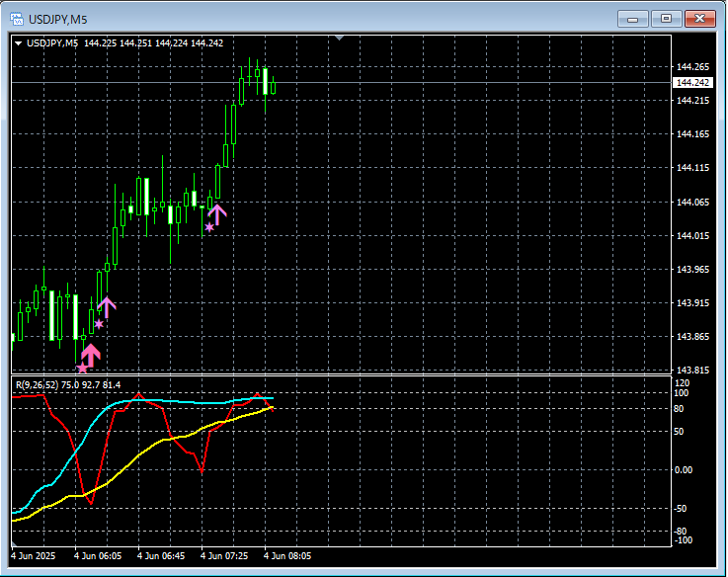Click the indicator scale label -100

683,540
